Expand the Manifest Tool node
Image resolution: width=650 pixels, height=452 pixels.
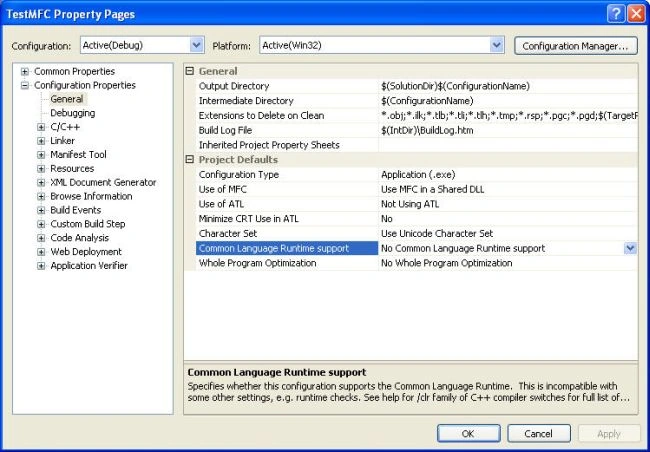pos(41,155)
